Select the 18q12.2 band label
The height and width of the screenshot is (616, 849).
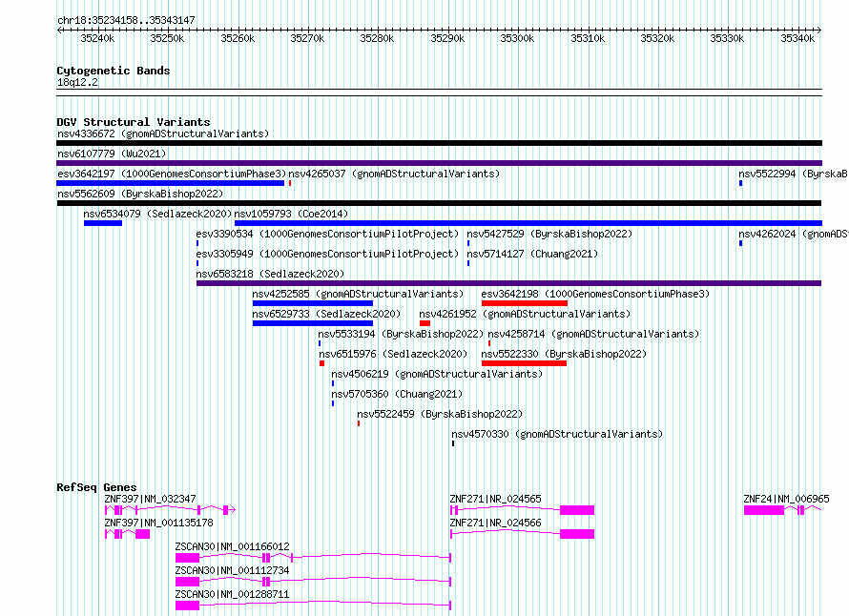[x=77, y=82]
